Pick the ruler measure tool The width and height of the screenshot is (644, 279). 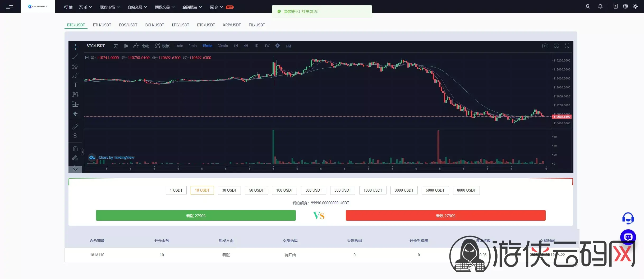(75, 126)
